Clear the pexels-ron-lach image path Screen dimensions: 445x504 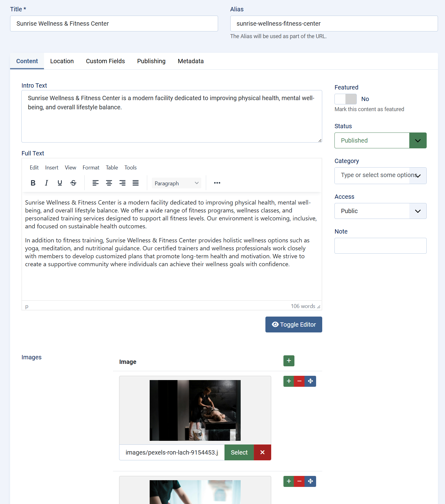(262, 452)
